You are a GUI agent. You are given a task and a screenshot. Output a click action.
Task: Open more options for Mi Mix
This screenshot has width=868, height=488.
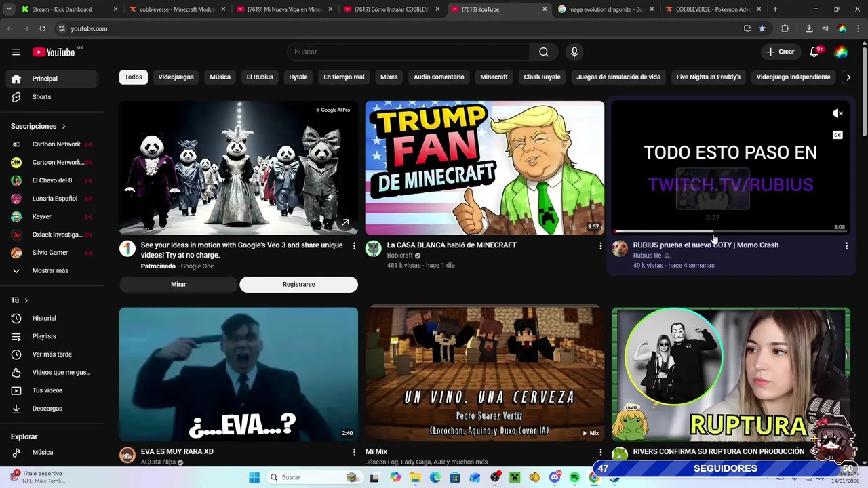coord(600,452)
